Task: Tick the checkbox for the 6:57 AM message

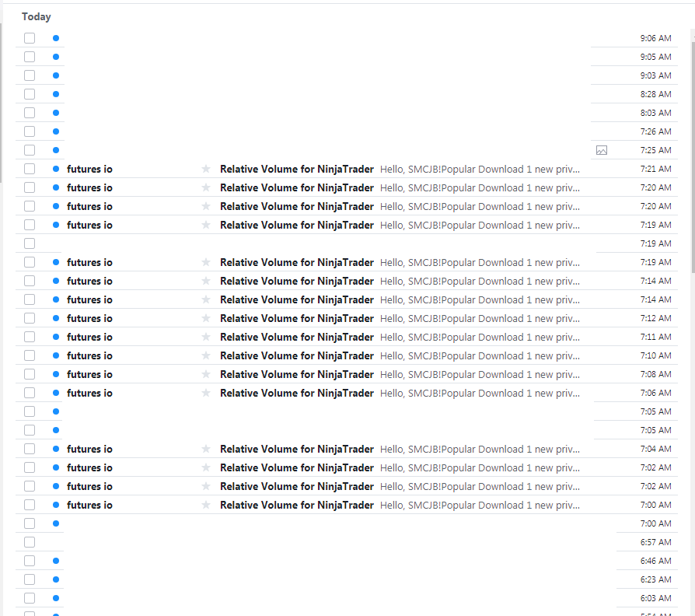Action: (x=30, y=542)
